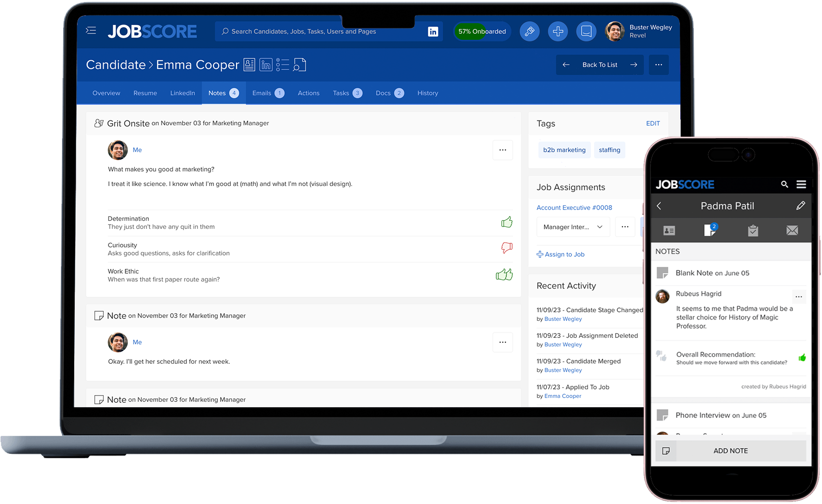Click the b2b marketing tag
This screenshot has width=822, height=504.
click(x=564, y=150)
